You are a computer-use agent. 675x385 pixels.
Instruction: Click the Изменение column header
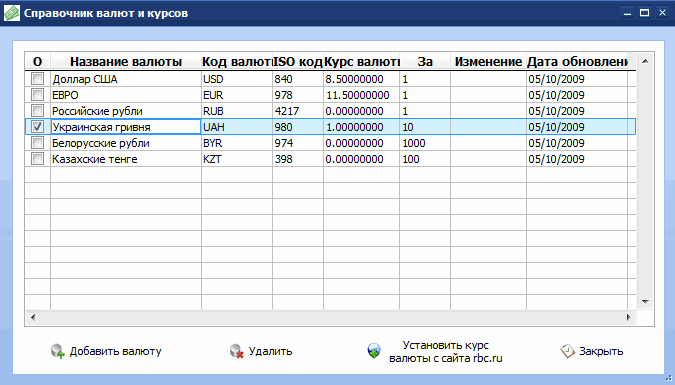click(488, 62)
